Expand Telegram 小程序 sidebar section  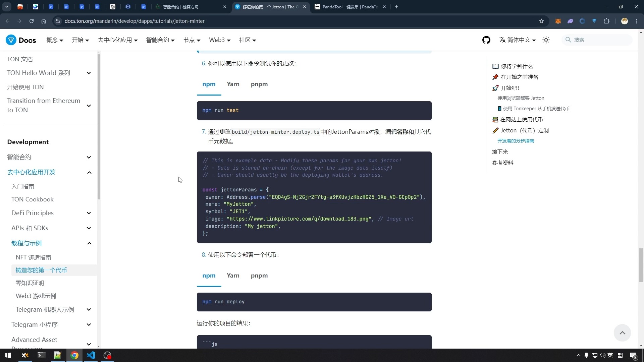point(89,325)
